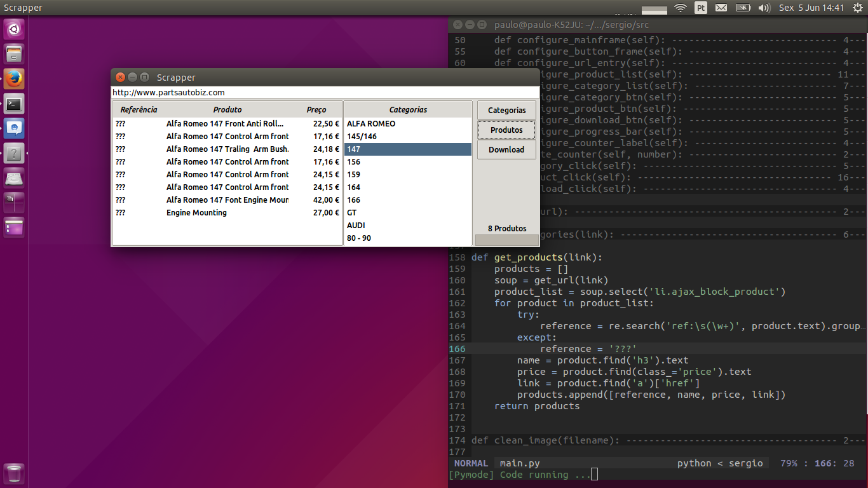Open the Trash in the launcher
This screenshot has height=488, width=868.
coord(14,473)
